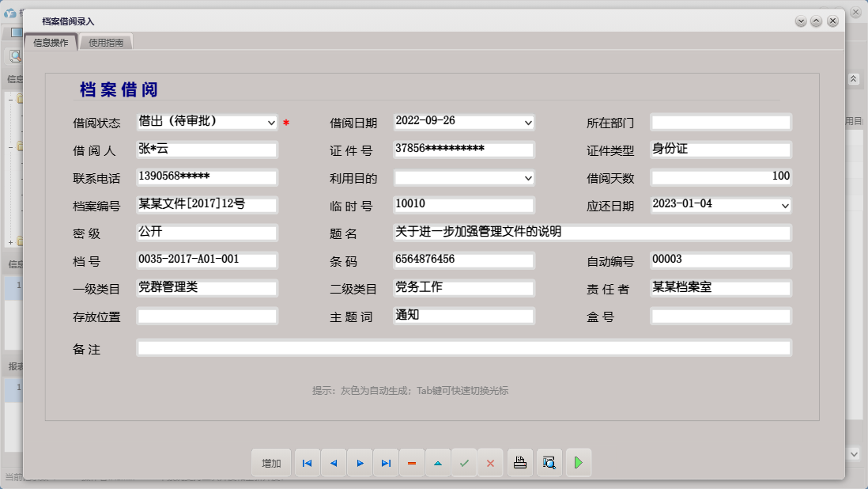Viewport: 868px width, 489px height.
Task: Run with the green play icon
Action: 579,463
